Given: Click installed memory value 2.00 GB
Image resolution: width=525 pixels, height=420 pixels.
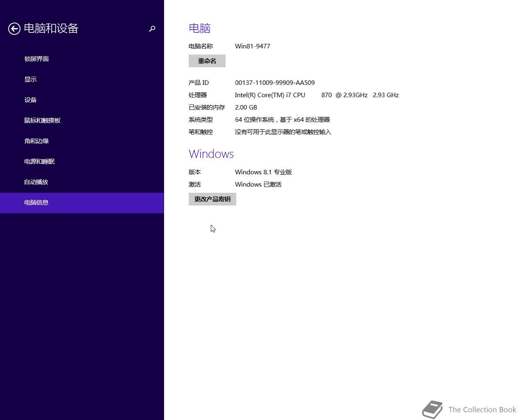Looking at the screenshot, I should click(246, 107).
